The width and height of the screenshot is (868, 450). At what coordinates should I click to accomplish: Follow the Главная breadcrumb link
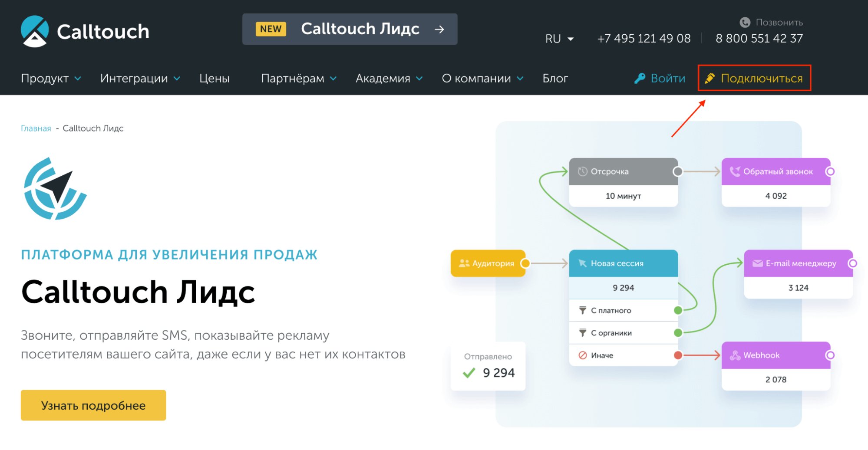36,128
